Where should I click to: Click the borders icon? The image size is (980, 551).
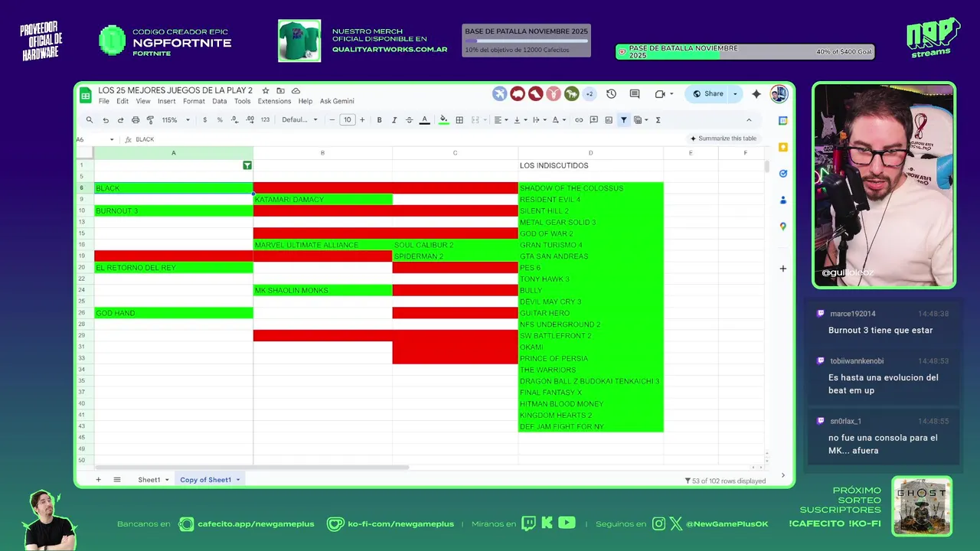(x=459, y=120)
